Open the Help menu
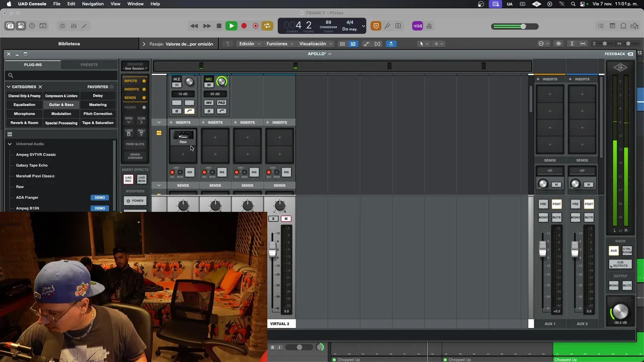Screen dimensions: 644x362 click(155, 4)
